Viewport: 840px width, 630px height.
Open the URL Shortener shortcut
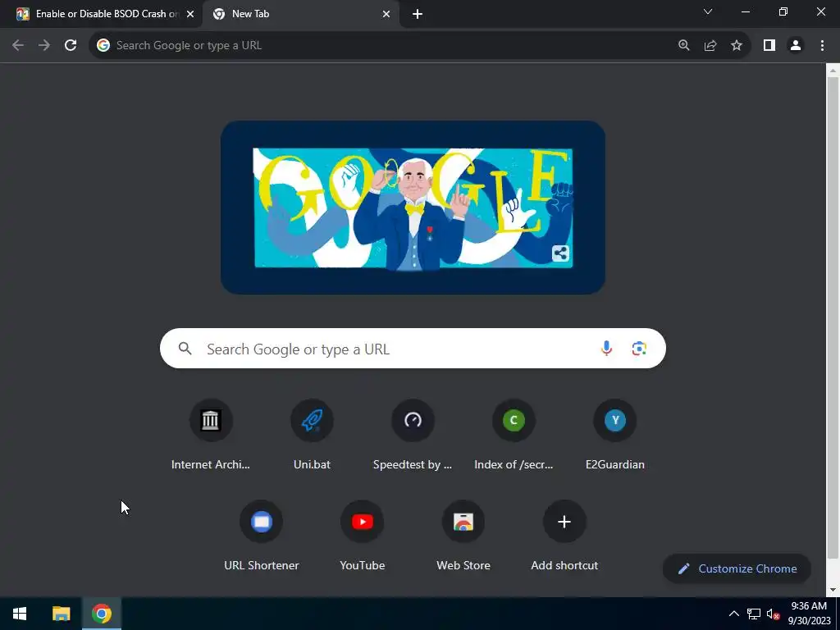click(262, 536)
